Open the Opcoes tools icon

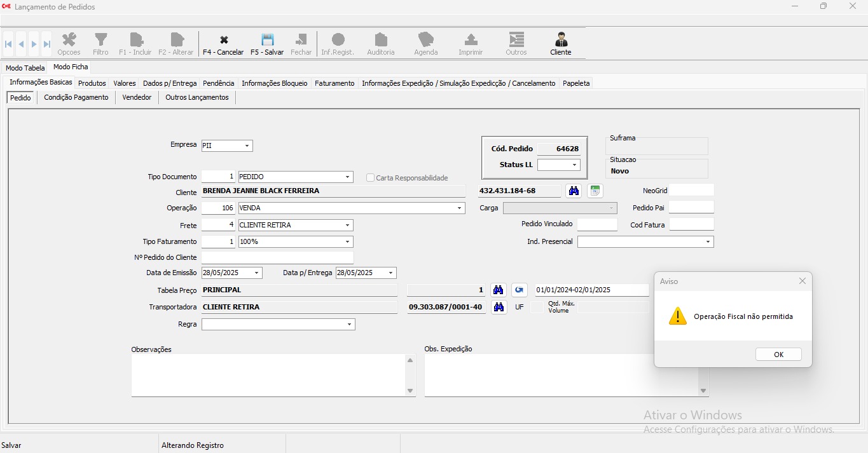69,41
